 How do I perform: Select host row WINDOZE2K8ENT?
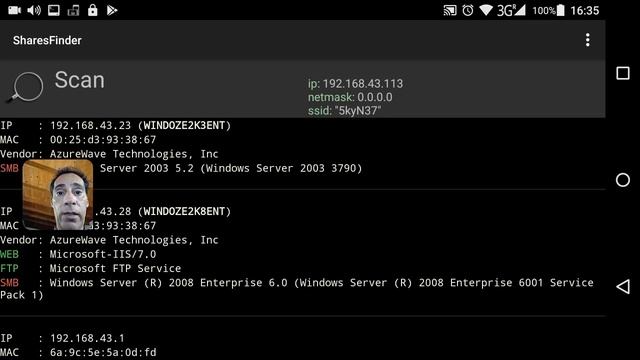tap(116, 211)
